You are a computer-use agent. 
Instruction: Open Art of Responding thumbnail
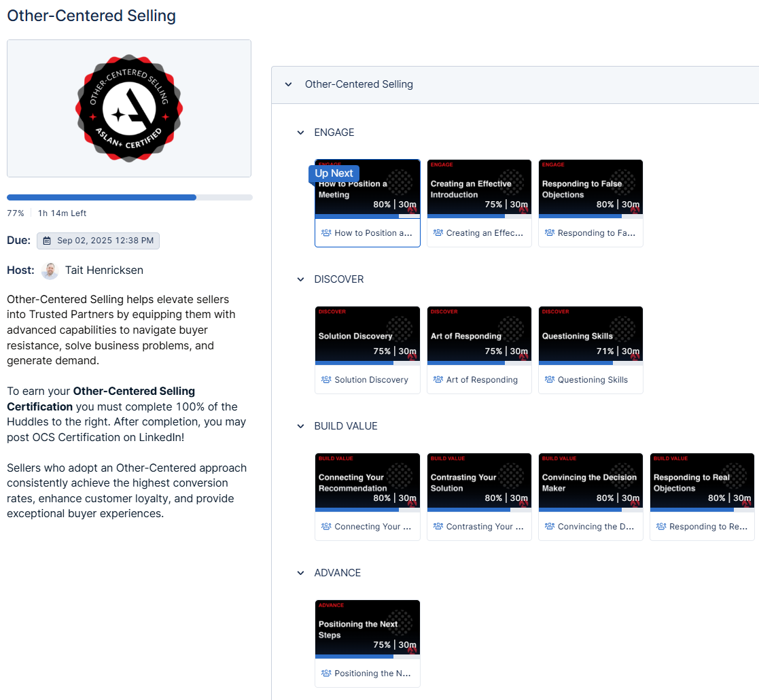click(479, 336)
